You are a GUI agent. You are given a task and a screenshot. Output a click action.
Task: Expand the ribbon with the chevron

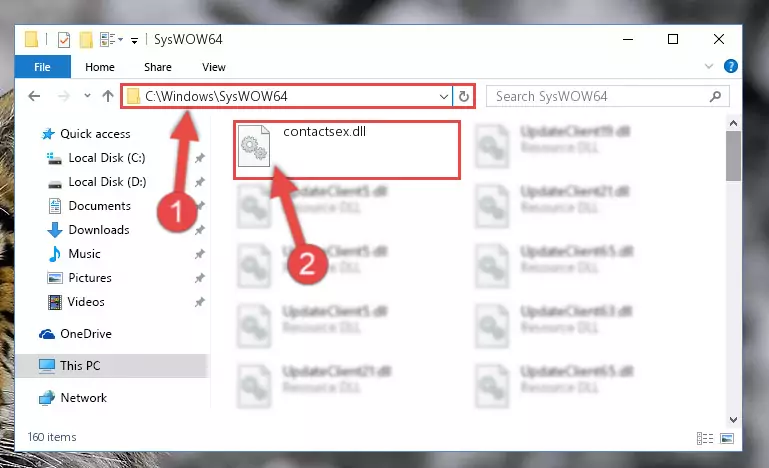(x=709, y=66)
